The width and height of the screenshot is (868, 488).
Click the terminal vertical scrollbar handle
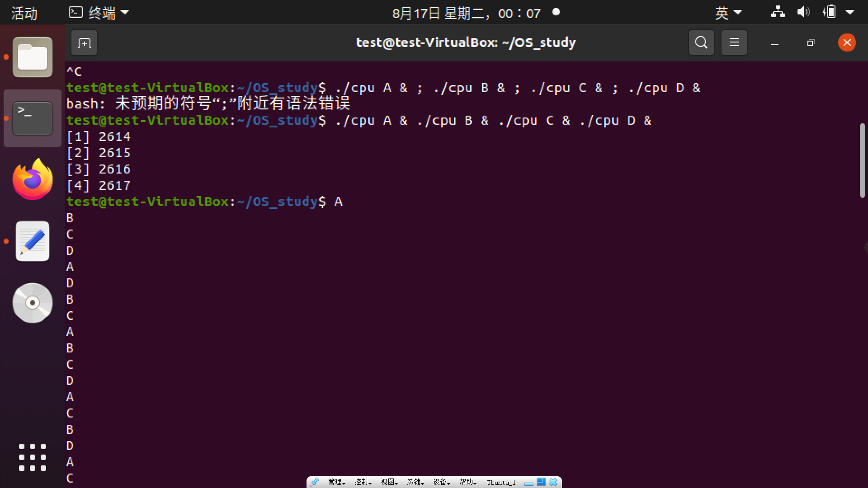[862, 160]
